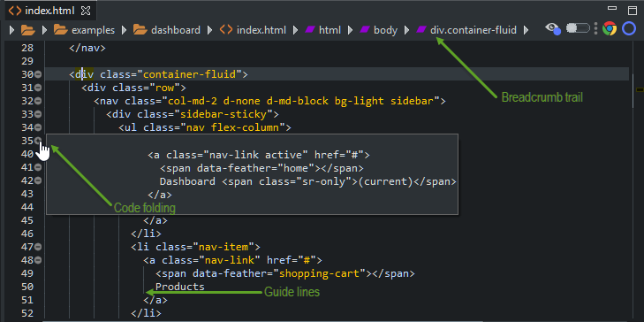The height and width of the screenshot is (322, 644).
Task: Close the index.html editor tab
Action: [x=86, y=11]
